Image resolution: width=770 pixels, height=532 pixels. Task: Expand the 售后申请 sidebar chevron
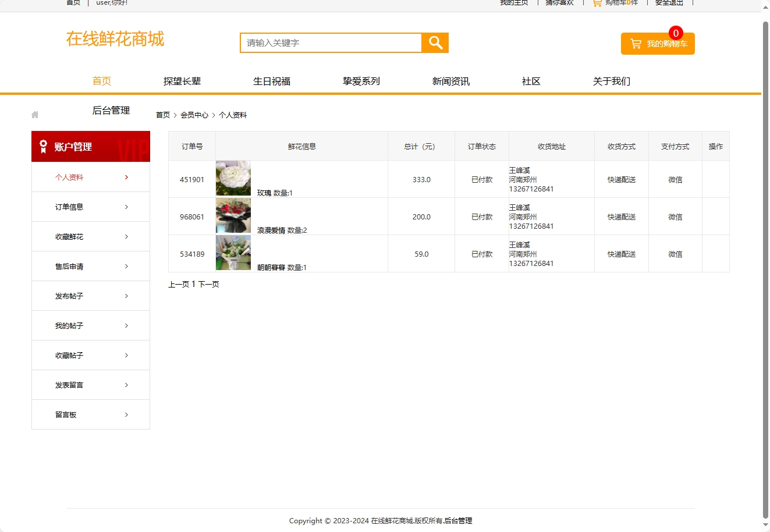[x=126, y=267]
